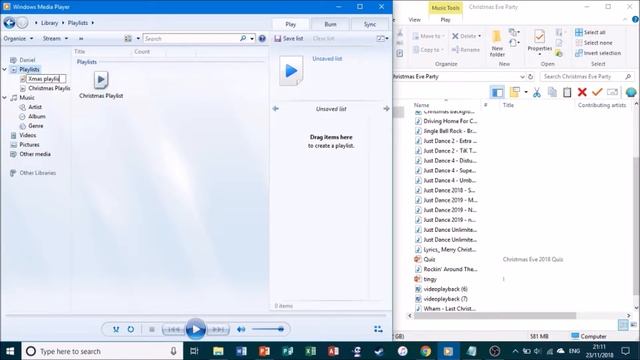
Task: Click the clipboard Paste icon in Explorer toolbar
Action: (567, 92)
